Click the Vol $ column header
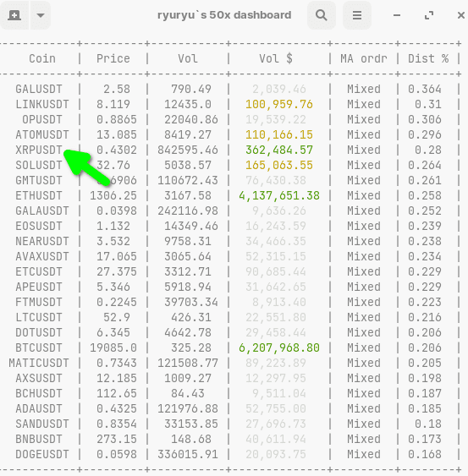This screenshot has height=476, width=468. pyautogui.click(x=276, y=58)
